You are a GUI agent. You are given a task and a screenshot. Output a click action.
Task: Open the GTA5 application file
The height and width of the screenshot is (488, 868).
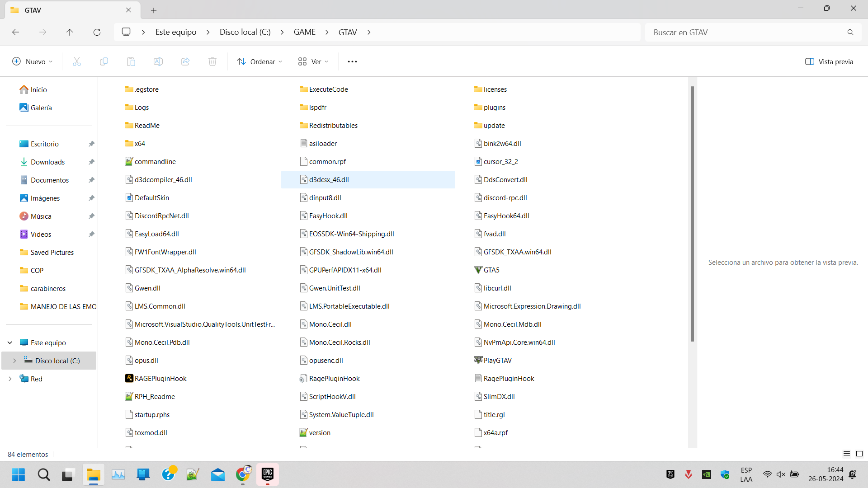(491, 270)
